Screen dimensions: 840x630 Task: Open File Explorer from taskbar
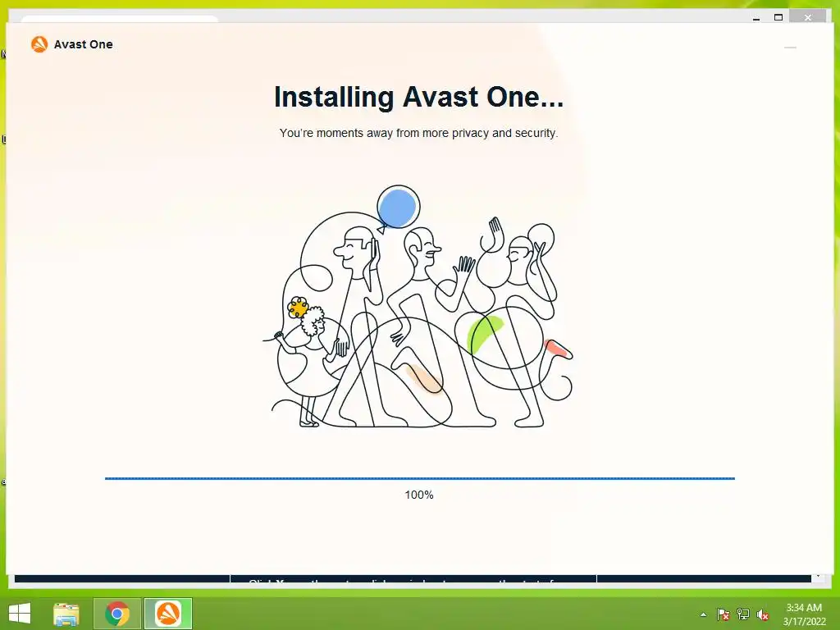(x=66, y=614)
